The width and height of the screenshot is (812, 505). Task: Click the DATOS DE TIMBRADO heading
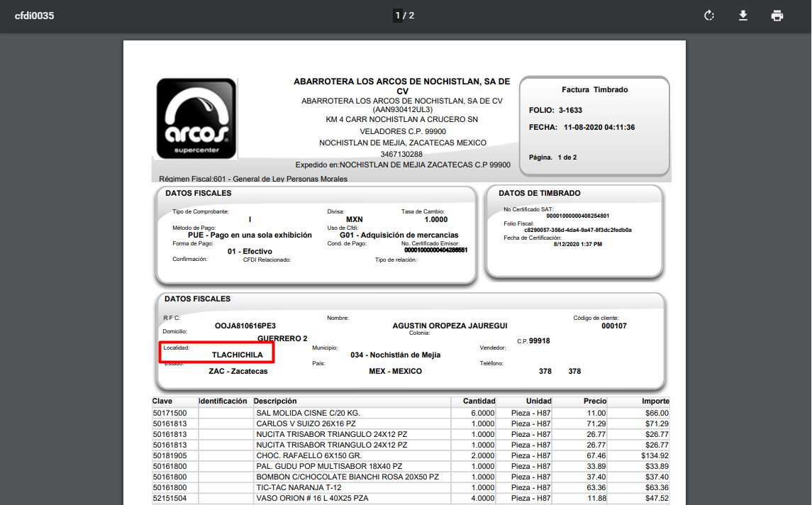point(539,193)
